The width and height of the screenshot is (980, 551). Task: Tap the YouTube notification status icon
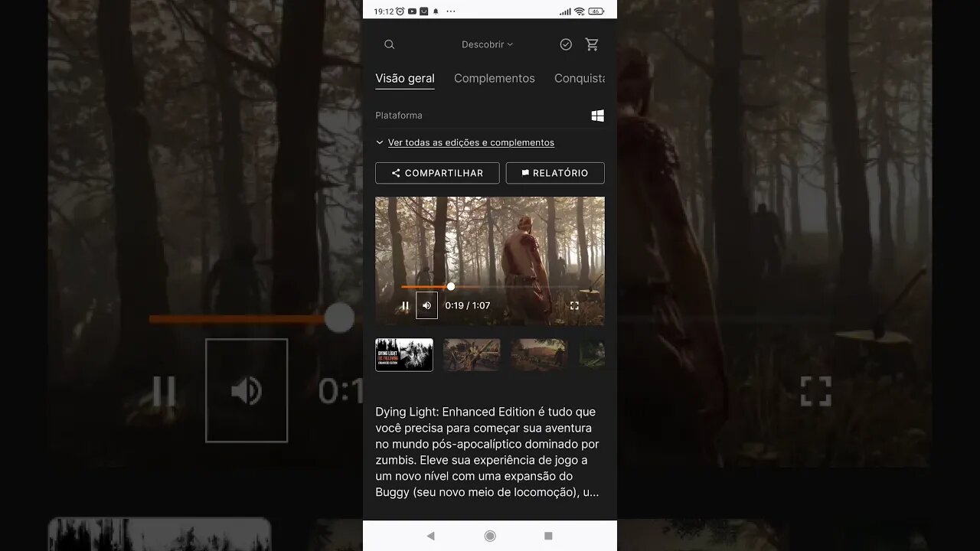(412, 11)
